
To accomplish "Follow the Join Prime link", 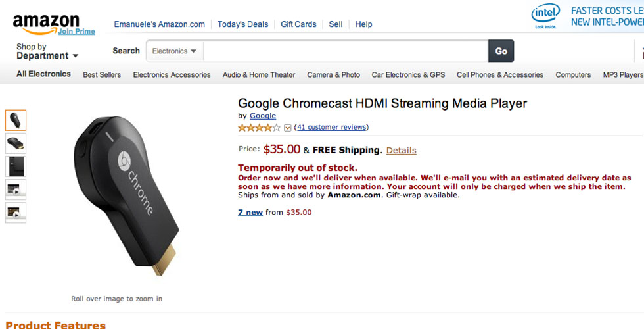I will 76,32.
